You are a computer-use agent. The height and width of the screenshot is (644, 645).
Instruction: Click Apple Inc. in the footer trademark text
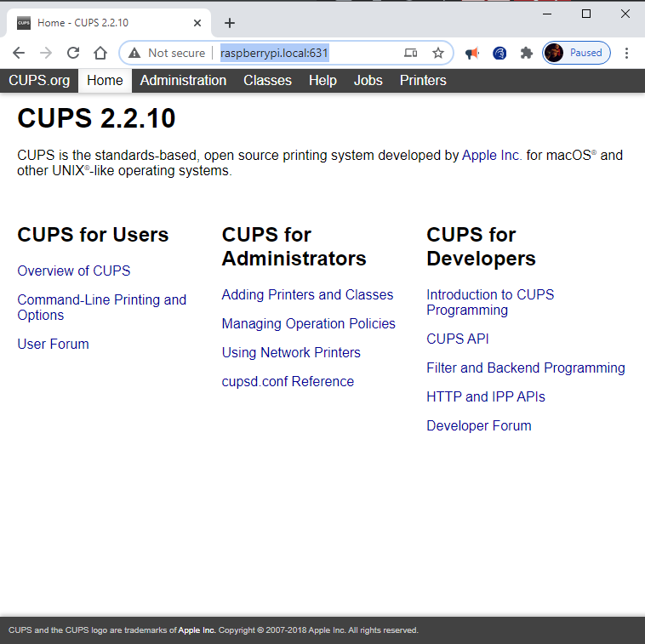tap(197, 630)
